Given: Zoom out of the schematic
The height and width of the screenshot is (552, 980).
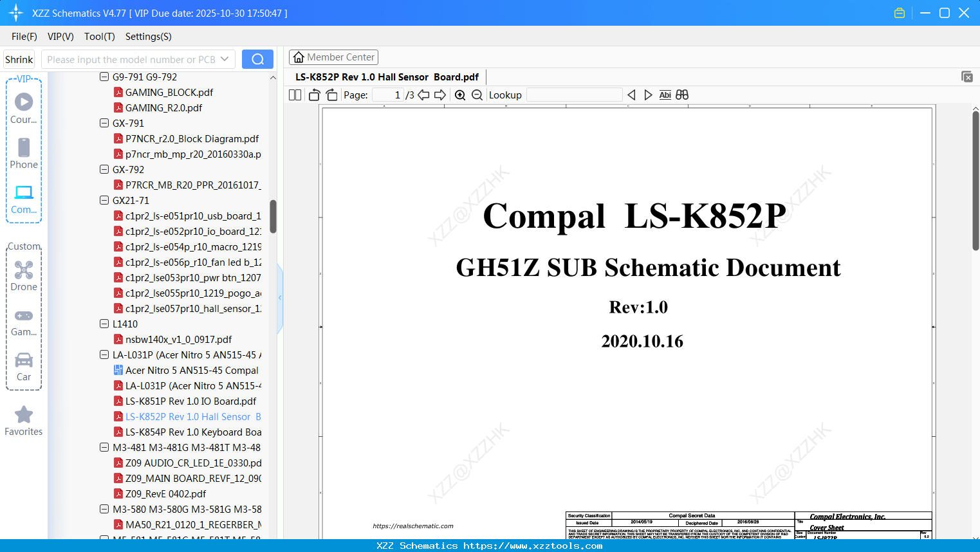Looking at the screenshot, I should [477, 95].
